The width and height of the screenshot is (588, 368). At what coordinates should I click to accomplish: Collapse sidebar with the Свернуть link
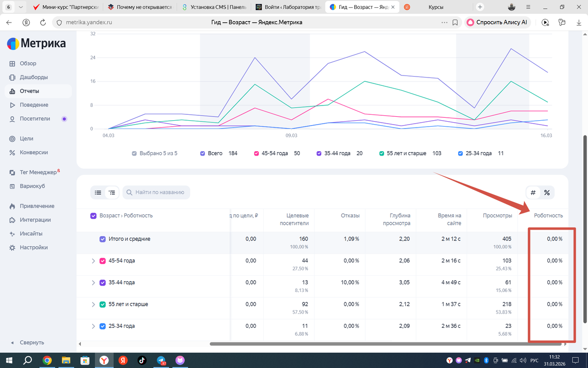pyautogui.click(x=32, y=342)
